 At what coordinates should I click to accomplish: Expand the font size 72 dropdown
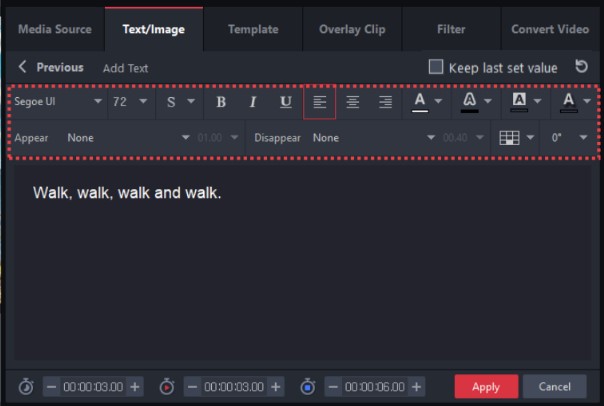[x=130, y=102]
